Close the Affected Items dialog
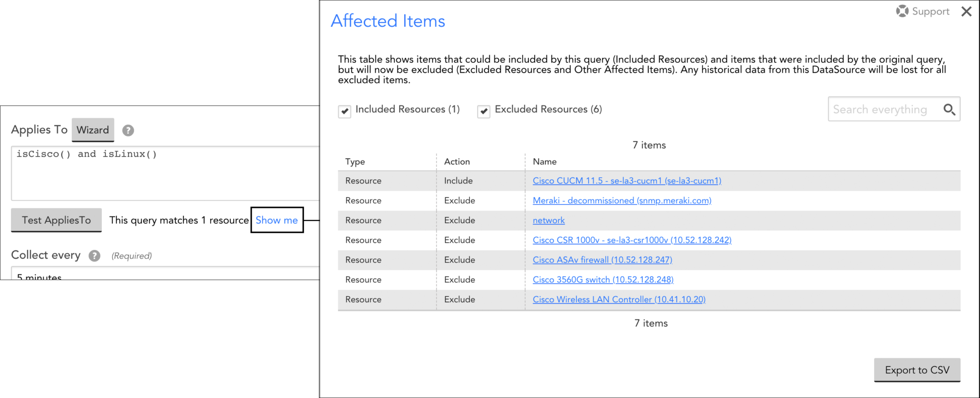This screenshot has width=980, height=398. click(x=967, y=11)
